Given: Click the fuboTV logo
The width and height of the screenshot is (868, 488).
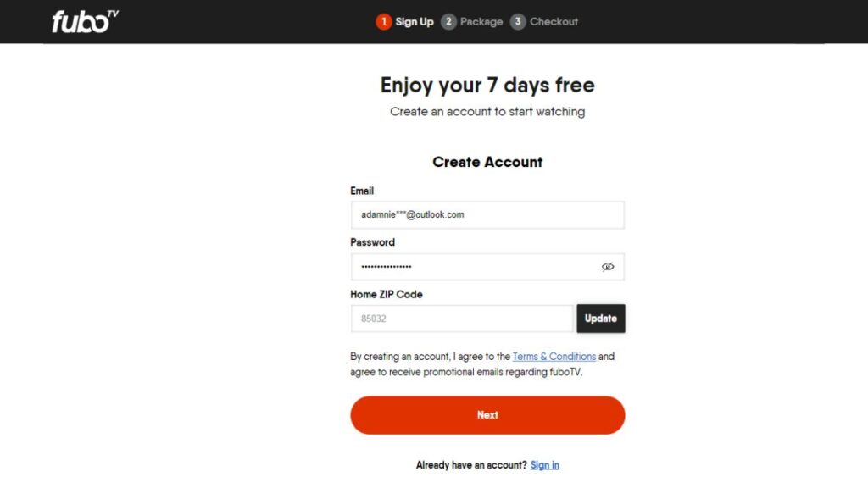Looking at the screenshot, I should 84,21.
